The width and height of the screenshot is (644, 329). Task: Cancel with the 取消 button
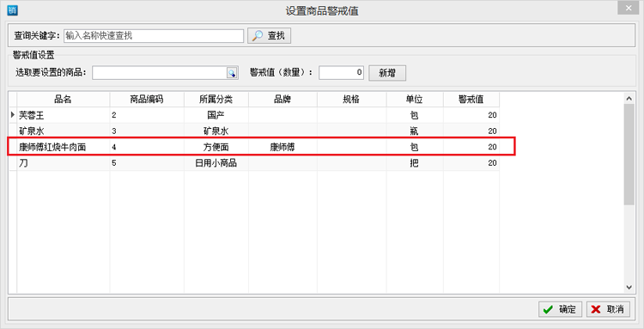pyautogui.click(x=608, y=309)
